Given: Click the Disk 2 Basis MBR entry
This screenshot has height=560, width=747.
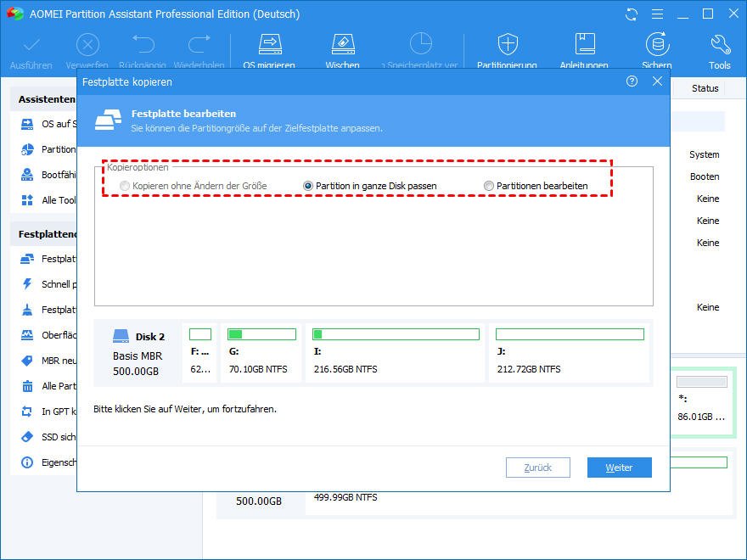Looking at the screenshot, I should [138, 353].
